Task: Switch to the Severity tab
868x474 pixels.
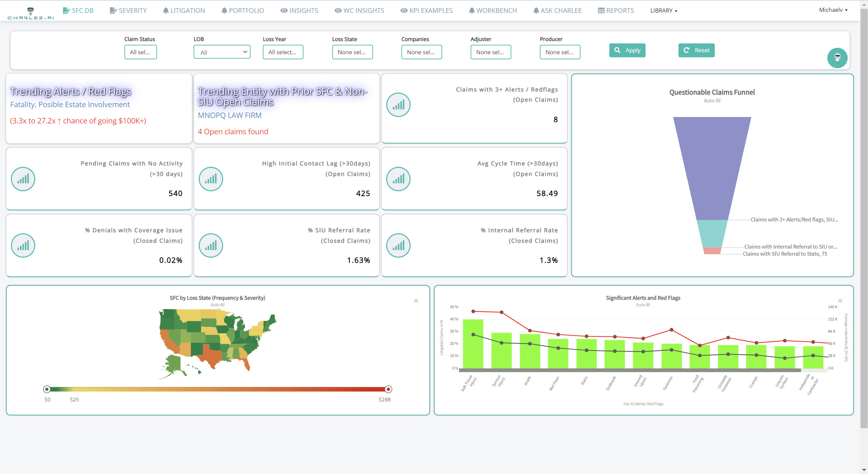Action: click(128, 11)
